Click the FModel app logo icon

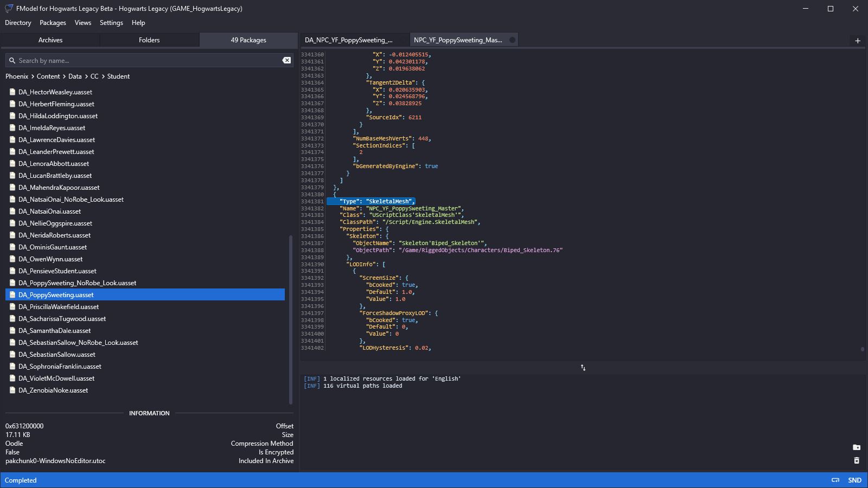[x=9, y=9]
